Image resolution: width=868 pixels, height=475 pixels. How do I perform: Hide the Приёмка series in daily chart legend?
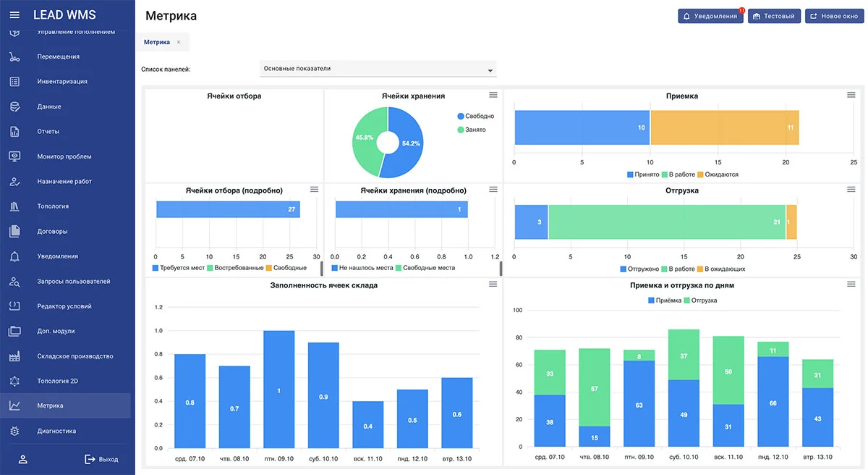[665, 300]
